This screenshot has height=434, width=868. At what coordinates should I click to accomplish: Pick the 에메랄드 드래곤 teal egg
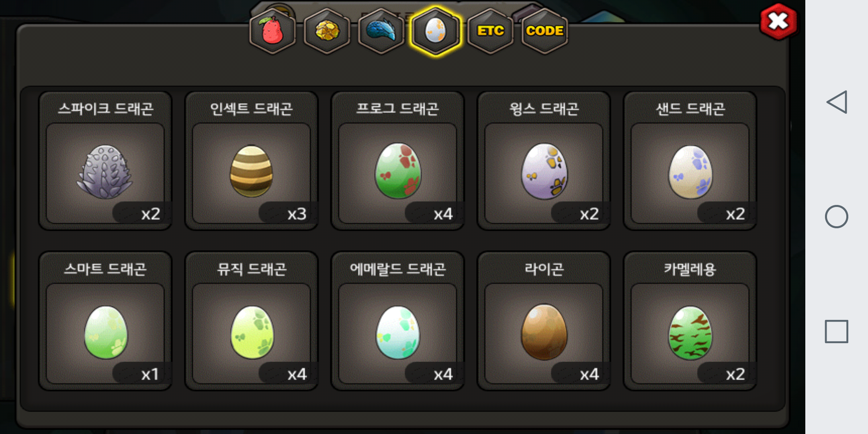(398, 321)
